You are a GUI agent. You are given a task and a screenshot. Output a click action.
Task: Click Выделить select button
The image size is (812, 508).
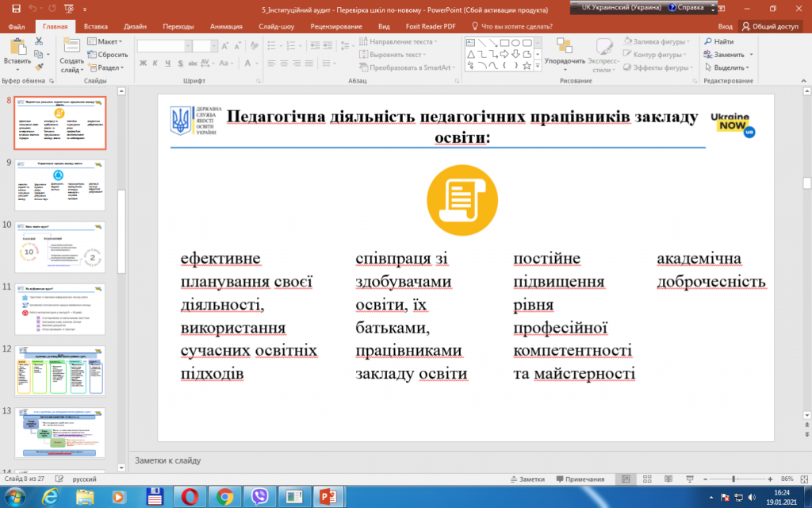(726, 67)
